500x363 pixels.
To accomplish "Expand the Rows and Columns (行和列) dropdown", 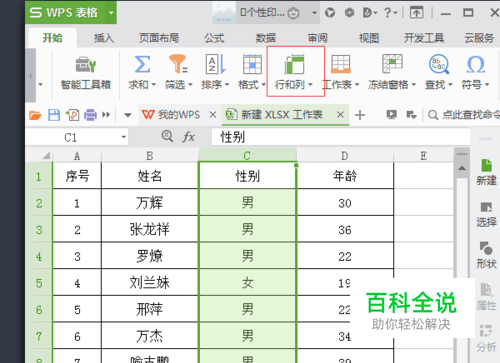I will [310, 85].
